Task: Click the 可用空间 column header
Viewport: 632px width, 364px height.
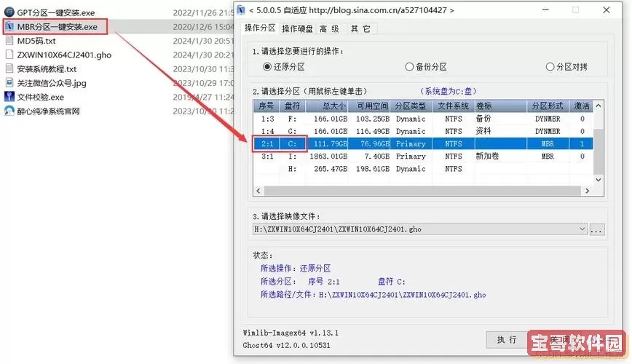Action: pyautogui.click(x=369, y=106)
